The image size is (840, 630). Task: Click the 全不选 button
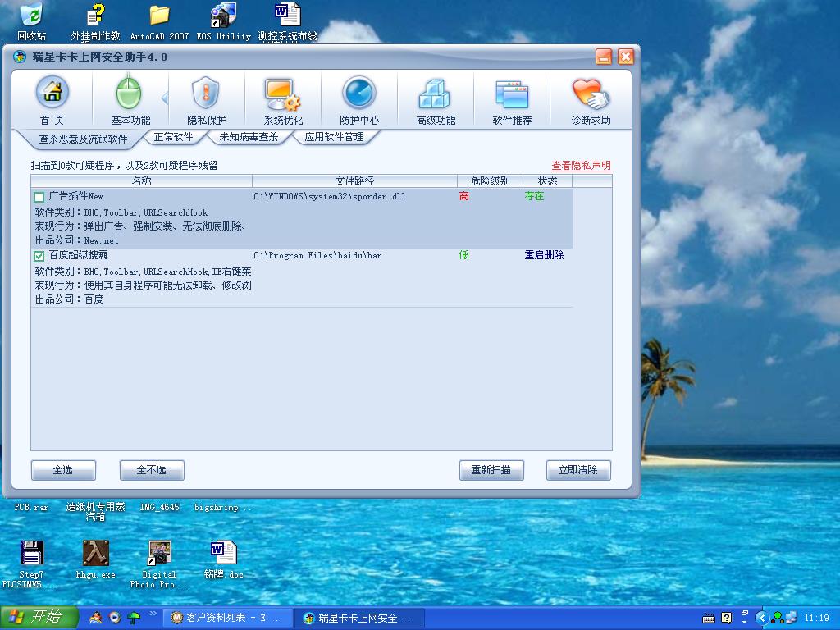pyautogui.click(x=152, y=470)
